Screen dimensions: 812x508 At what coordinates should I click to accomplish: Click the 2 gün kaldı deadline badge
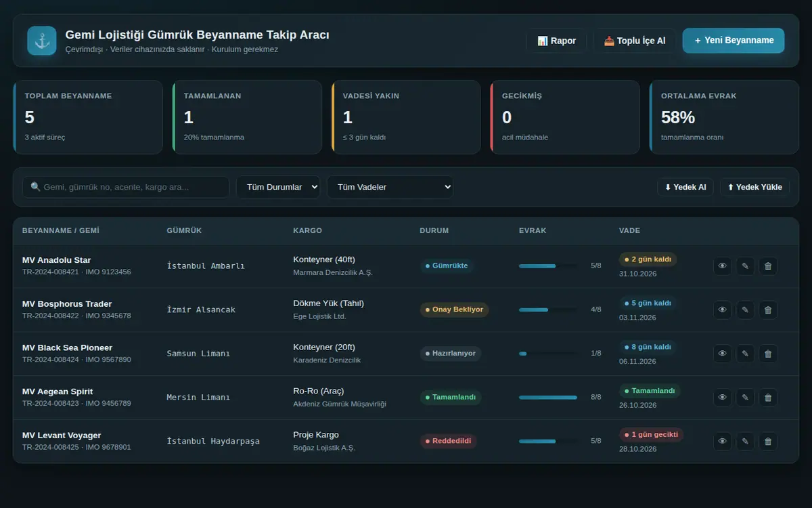(x=648, y=259)
